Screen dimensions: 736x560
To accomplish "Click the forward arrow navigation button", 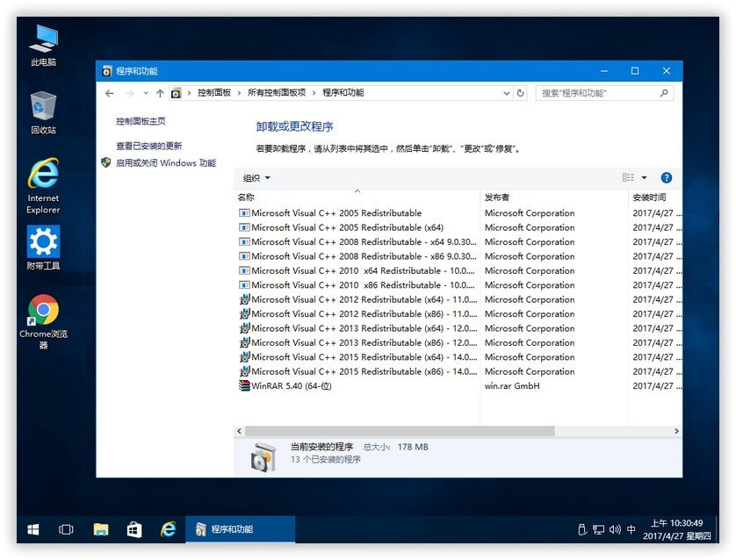I will click(x=130, y=93).
